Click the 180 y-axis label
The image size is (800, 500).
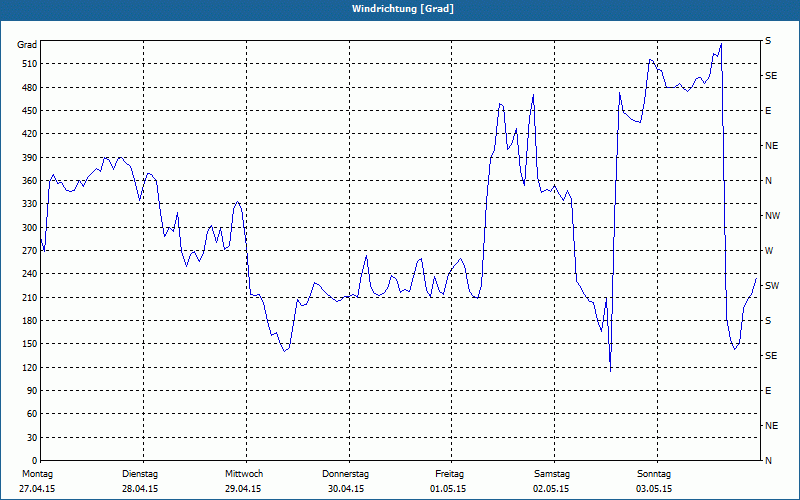point(30,321)
